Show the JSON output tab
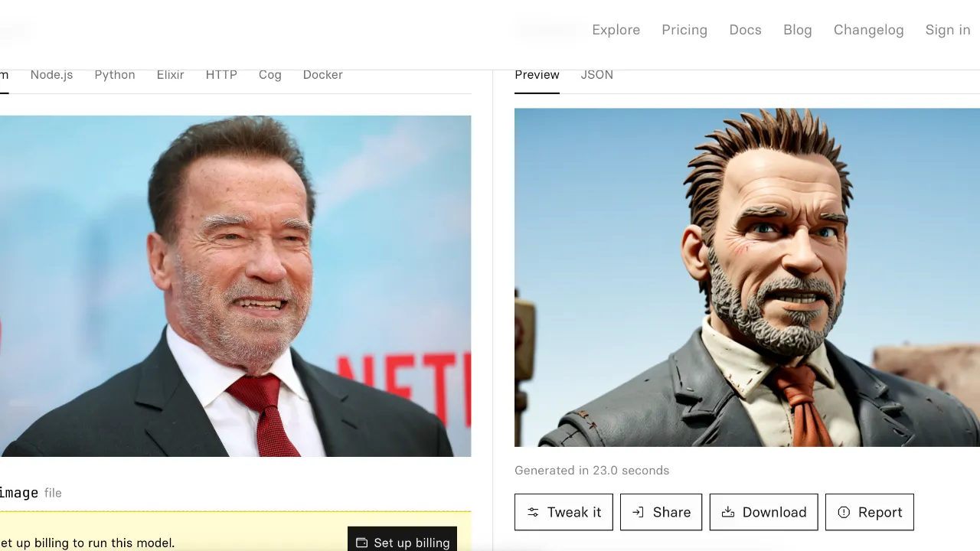Image resolution: width=980 pixels, height=551 pixels. 596,74
